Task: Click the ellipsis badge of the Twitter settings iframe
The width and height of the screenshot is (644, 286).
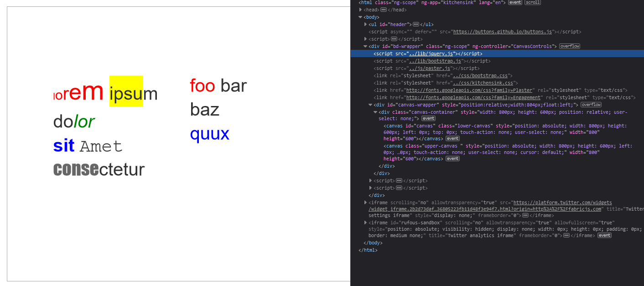Action: pyautogui.click(x=525, y=215)
